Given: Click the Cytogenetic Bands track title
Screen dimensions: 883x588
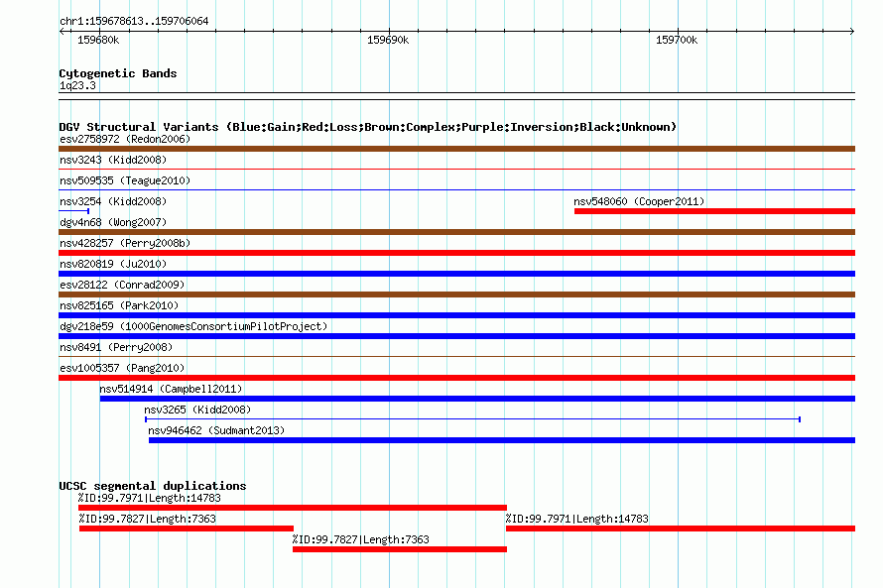Looking at the screenshot, I should coord(118,73).
